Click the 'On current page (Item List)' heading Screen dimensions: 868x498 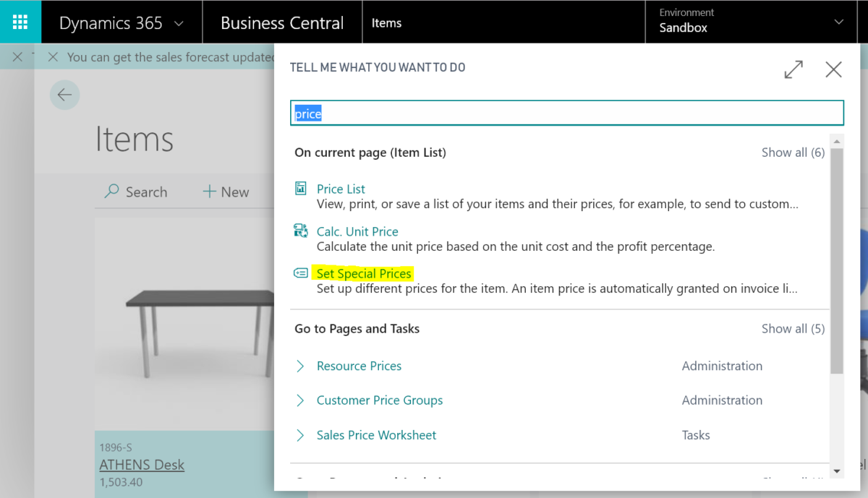click(x=370, y=153)
